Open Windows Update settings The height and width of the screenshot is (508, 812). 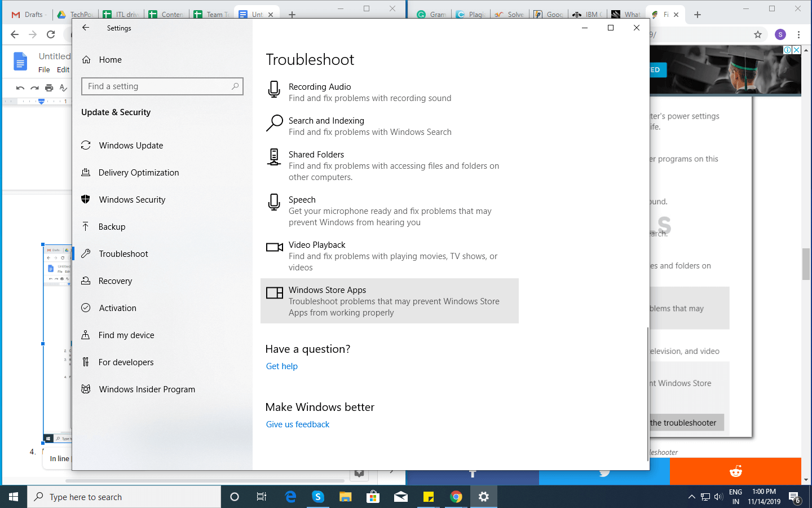coord(130,145)
